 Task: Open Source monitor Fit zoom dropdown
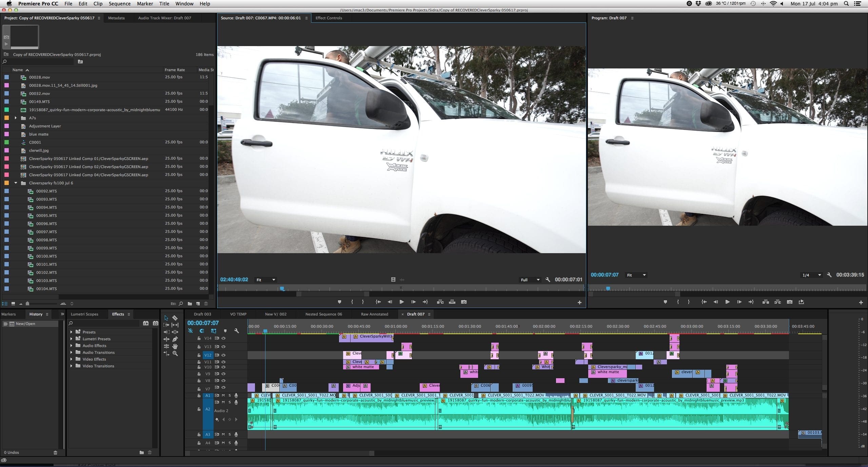click(x=265, y=280)
